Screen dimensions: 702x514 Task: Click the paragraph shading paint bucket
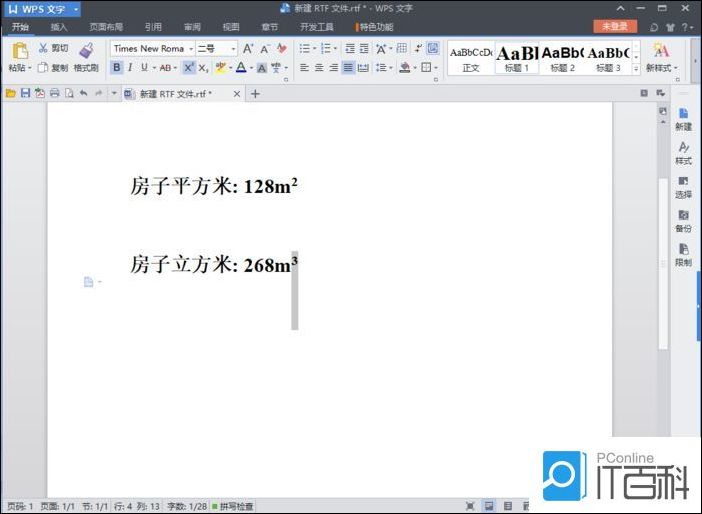405,68
